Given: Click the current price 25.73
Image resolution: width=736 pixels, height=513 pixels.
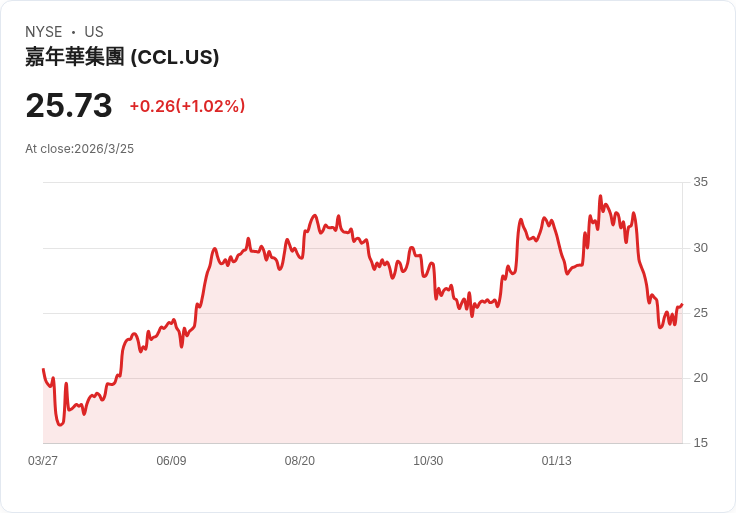Looking at the screenshot, I should [69, 105].
